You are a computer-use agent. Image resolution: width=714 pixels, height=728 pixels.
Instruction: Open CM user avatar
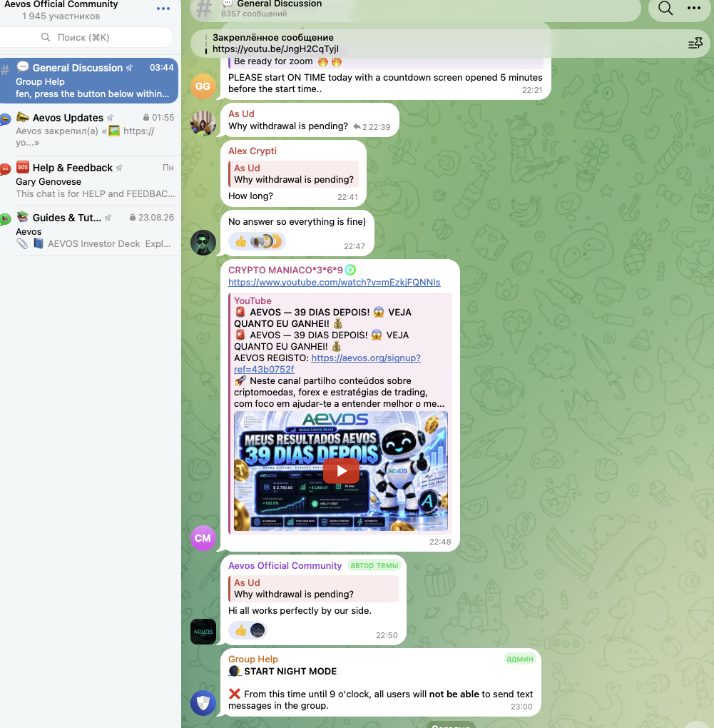pyautogui.click(x=203, y=538)
